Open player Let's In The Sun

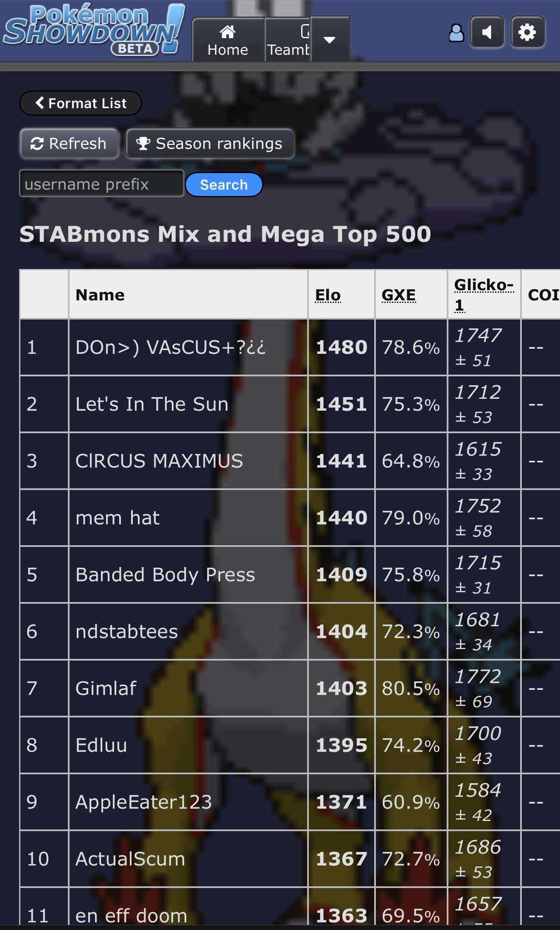pyautogui.click(x=152, y=404)
